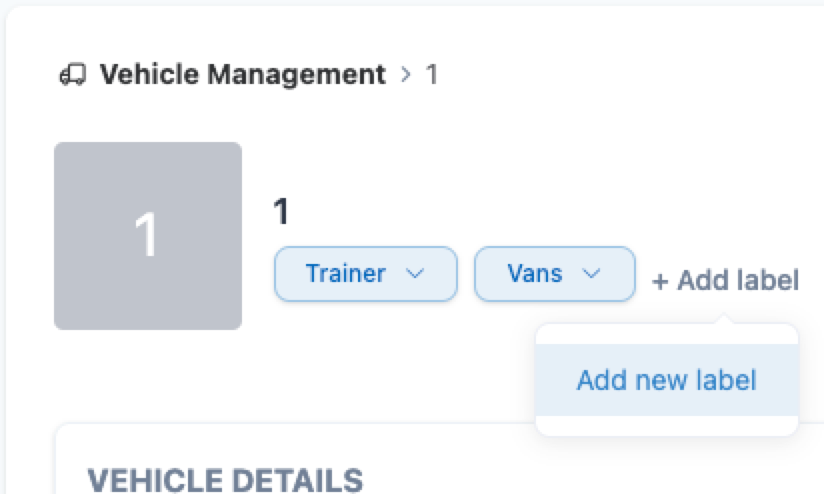The height and width of the screenshot is (494, 824).
Task: Open the Trainer label dropdown
Action: [365, 273]
